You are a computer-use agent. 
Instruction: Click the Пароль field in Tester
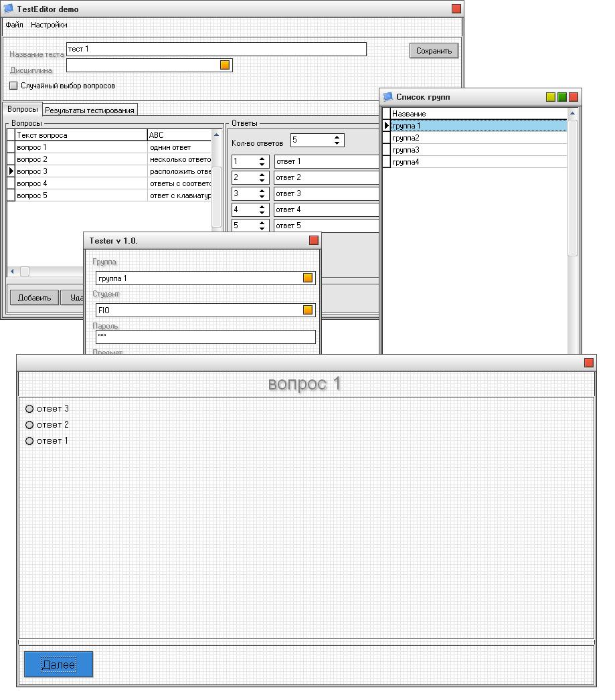pos(205,337)
